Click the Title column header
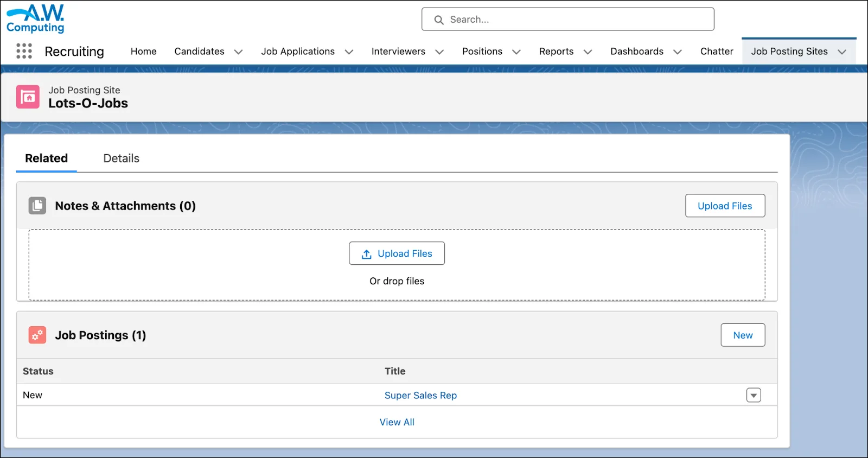The width and height of the screenshot is (868, 458). [x=395, y=371]
